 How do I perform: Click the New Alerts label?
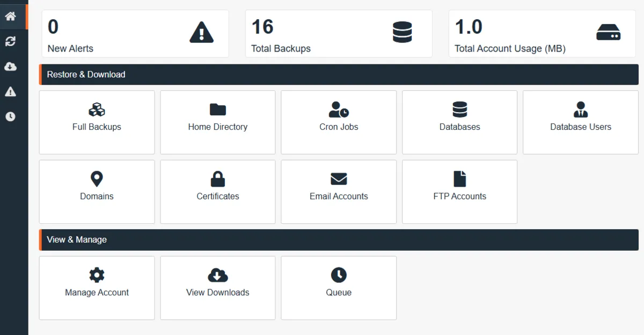click(70, 48)
